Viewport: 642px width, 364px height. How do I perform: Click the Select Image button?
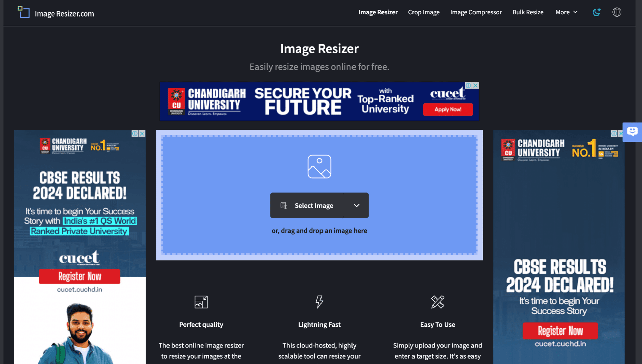coord(307,205)
